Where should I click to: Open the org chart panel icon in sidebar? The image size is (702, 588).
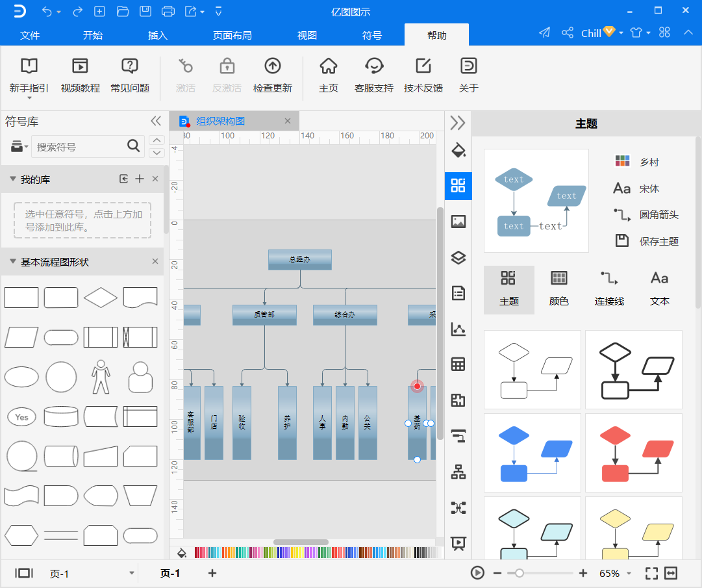(458, 472)
